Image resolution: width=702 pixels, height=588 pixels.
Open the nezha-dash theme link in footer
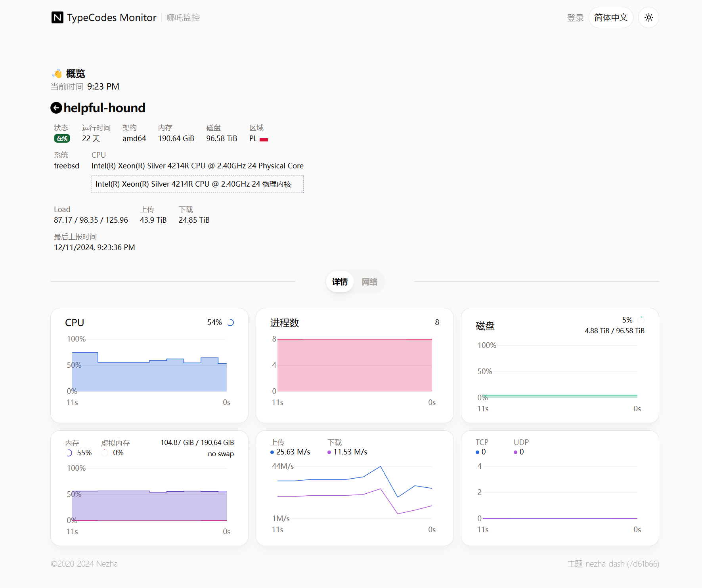[613, 564]
